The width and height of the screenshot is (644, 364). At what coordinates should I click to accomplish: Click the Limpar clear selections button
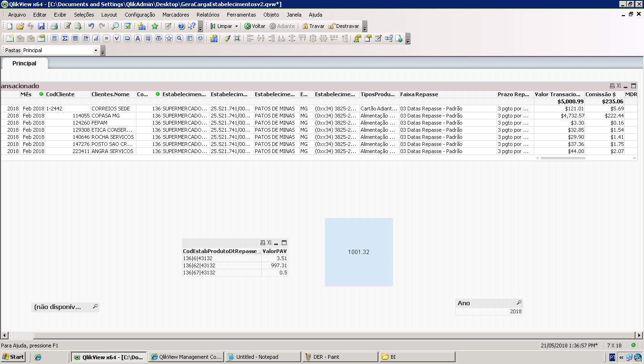pyautogui.click(x=221, y=26)
